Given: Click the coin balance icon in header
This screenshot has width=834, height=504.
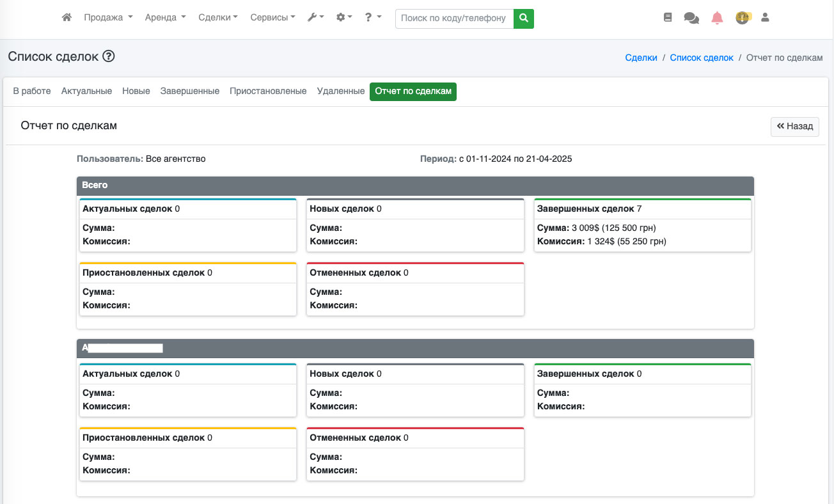Looking at the screenshot, I should (742, 18).
